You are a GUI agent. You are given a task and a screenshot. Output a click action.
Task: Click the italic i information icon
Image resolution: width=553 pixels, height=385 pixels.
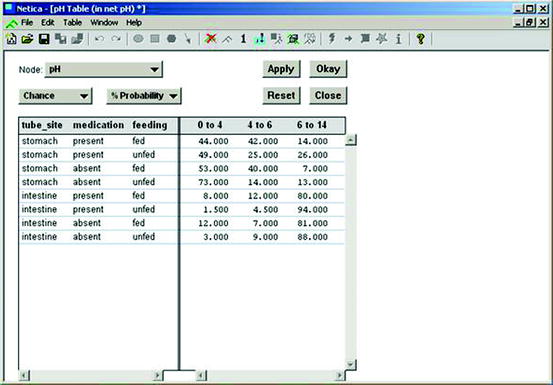click(399, 39)
